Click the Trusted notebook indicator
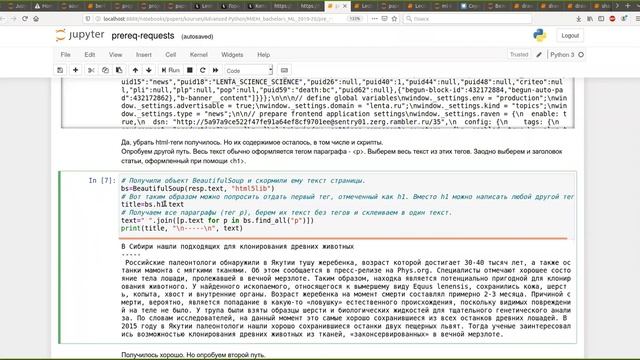This screenshot has width=640, height=360. tap(519, 54)
